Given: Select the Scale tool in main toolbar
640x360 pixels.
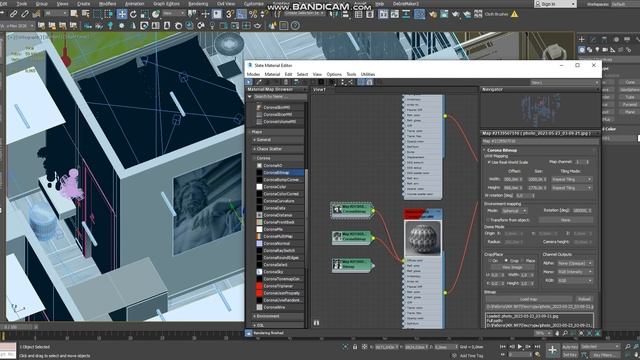Looking at the screenshot, I should coord(144,14).
